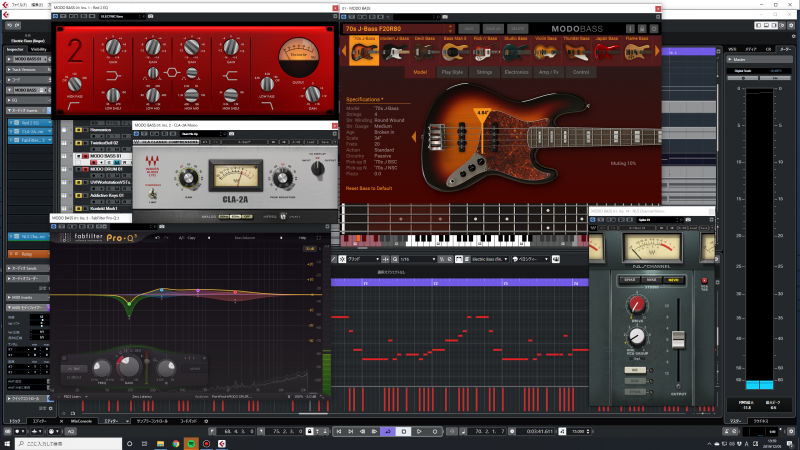Click the Chrome icon in the taskbar

pyautogui.click(x=176, y=443)
